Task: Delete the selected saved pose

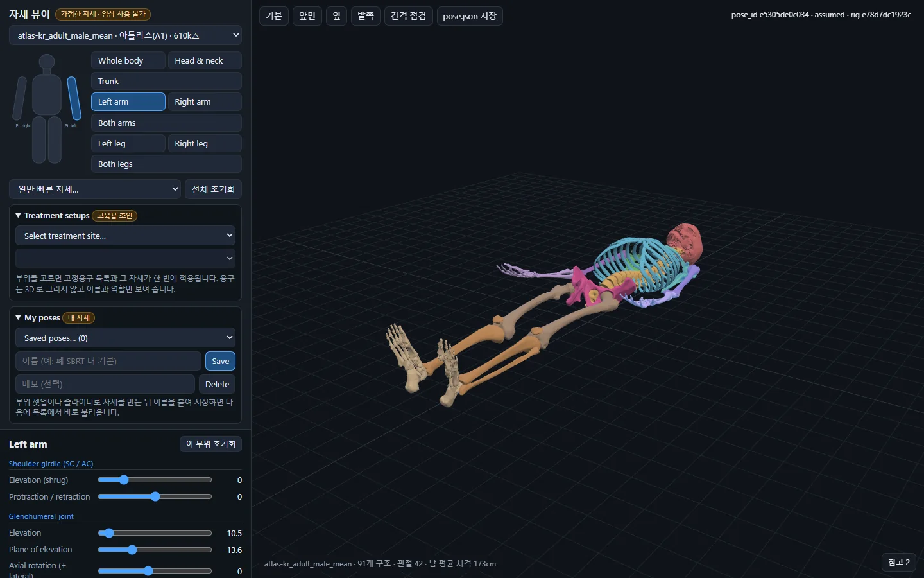Action: click(217, 384)
